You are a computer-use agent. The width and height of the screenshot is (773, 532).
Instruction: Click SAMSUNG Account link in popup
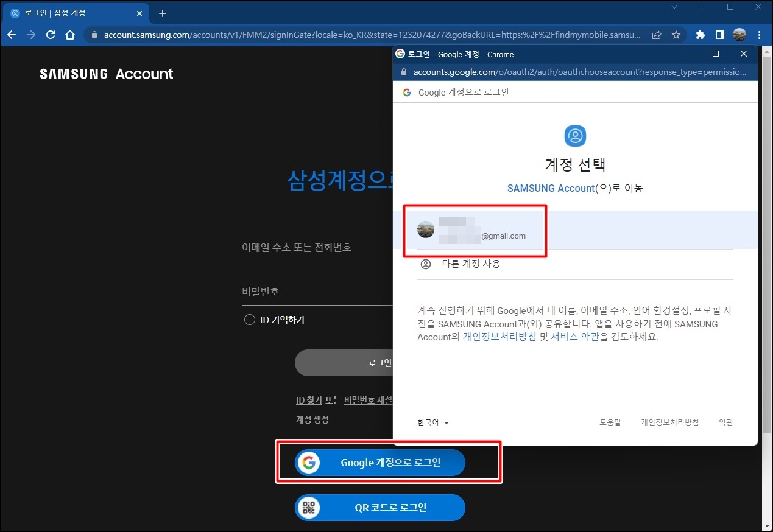pyautogui.click(x=551, y=188)
